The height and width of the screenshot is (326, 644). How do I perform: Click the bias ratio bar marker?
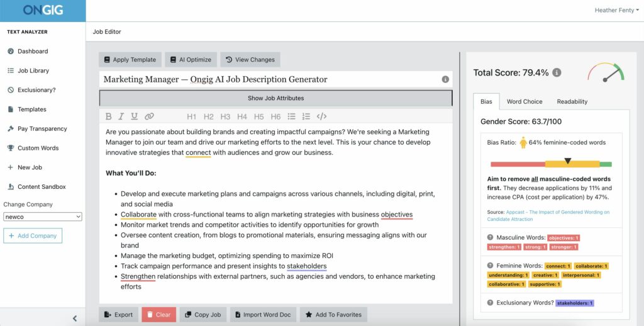coord(568,161)
